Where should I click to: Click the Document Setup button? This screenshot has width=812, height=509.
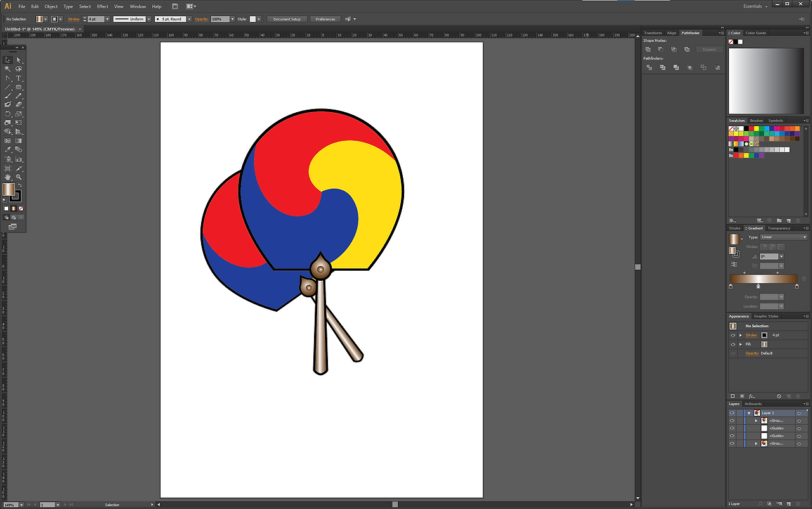click(287, 19)
